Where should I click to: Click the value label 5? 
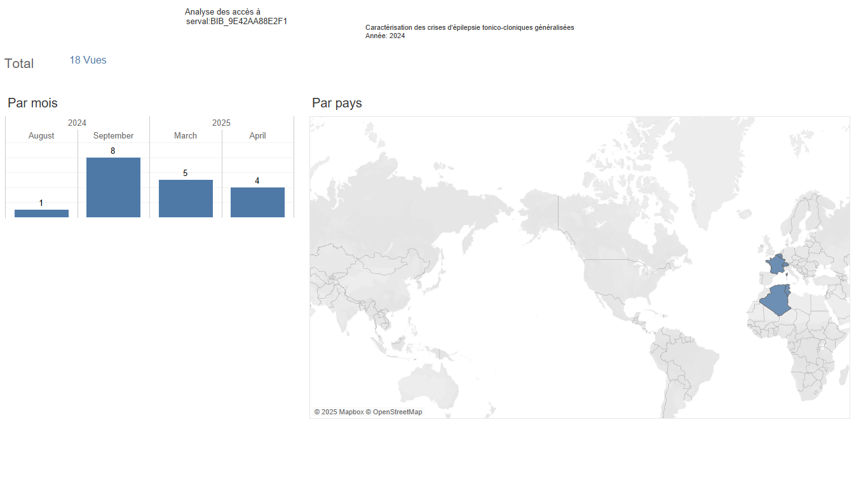185,173
